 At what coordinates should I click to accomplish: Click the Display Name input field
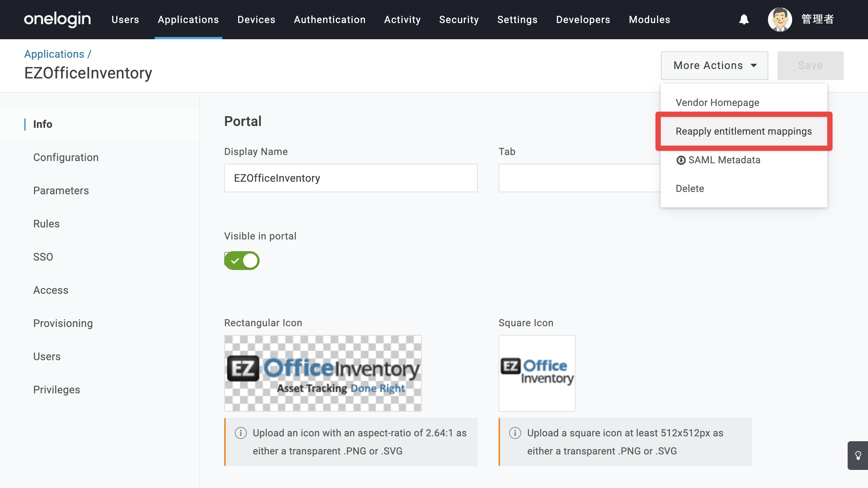(x=351, y=178)
